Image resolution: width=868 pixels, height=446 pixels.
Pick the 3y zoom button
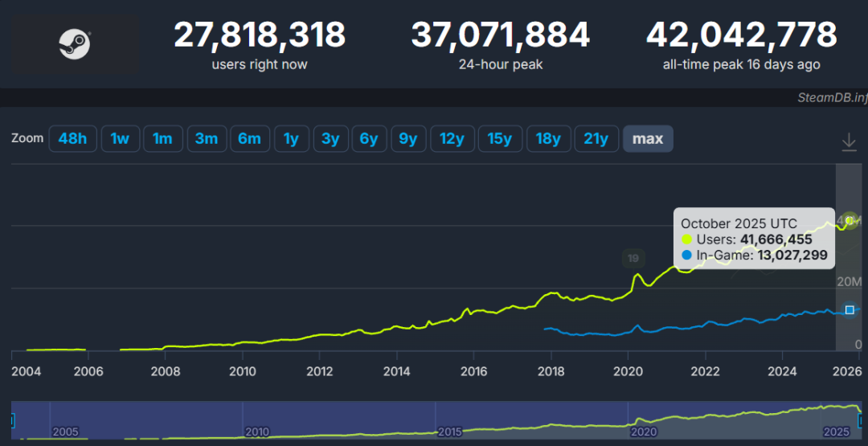330,138
